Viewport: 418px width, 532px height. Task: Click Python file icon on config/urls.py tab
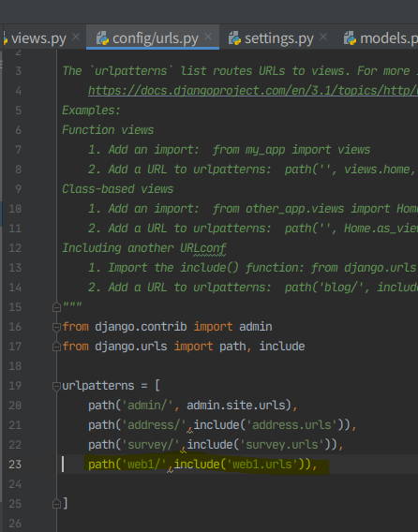tap(102, 38)
